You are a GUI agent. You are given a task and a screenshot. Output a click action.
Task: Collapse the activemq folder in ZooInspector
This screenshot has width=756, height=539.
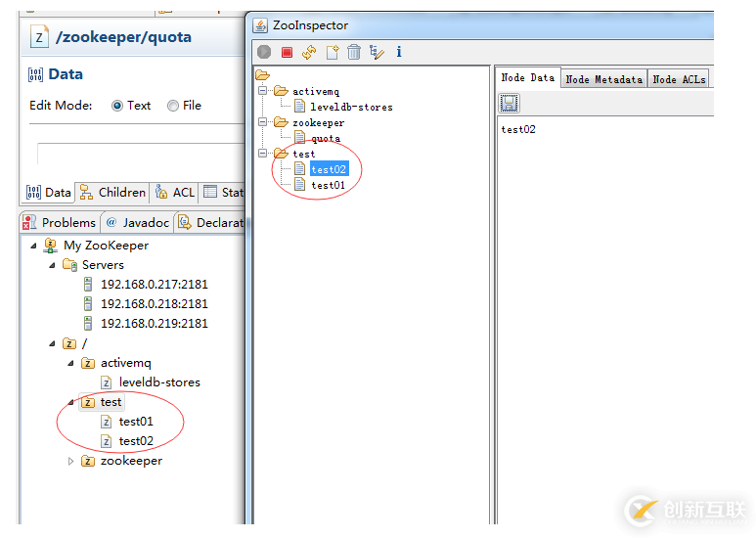262,90
